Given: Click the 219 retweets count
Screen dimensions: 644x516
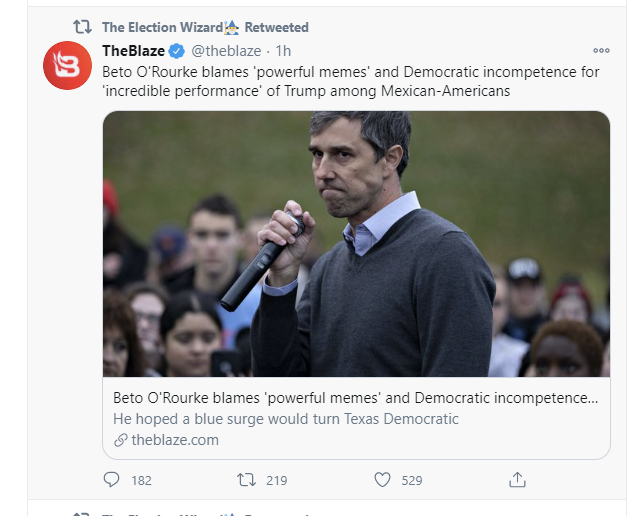Looking at the screenshot, I should (277, 480).
